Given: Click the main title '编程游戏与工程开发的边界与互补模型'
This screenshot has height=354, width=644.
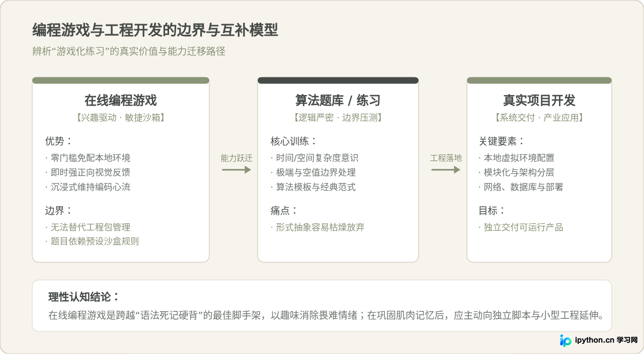Looking at the screenshot, I should [x=155, y=31].
